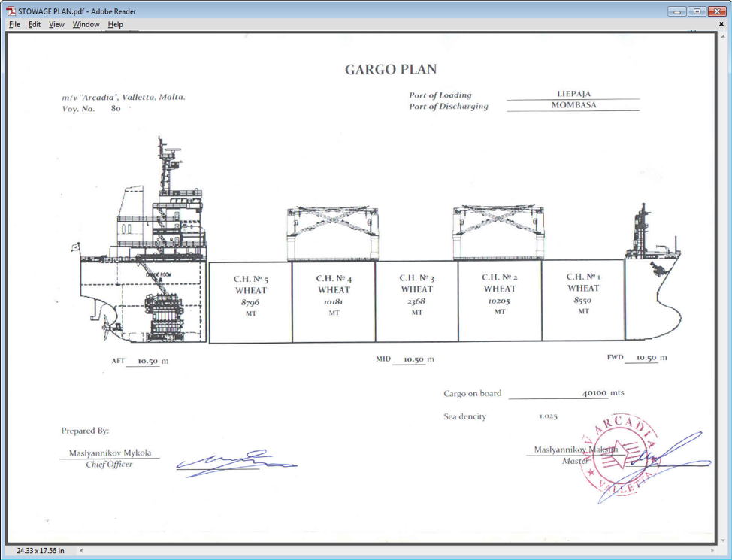732x560 pixels.
Task: Click the '1.025' density value
Action: 549,416
